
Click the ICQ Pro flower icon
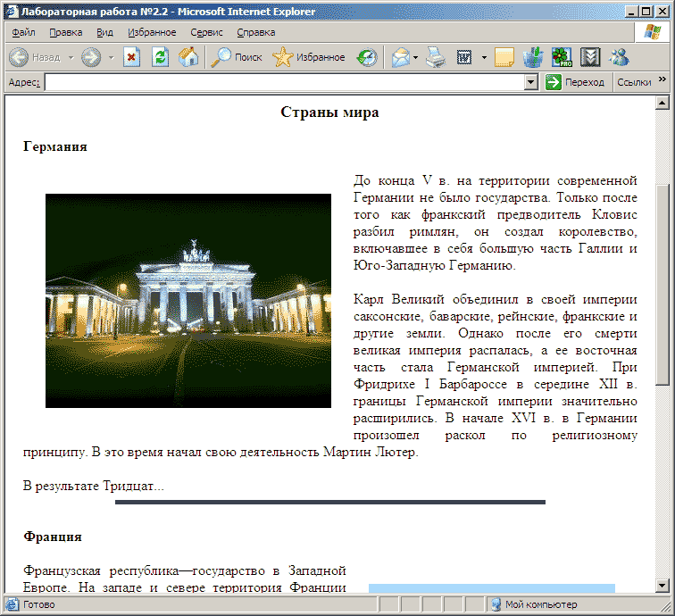(x=562, y=57)
